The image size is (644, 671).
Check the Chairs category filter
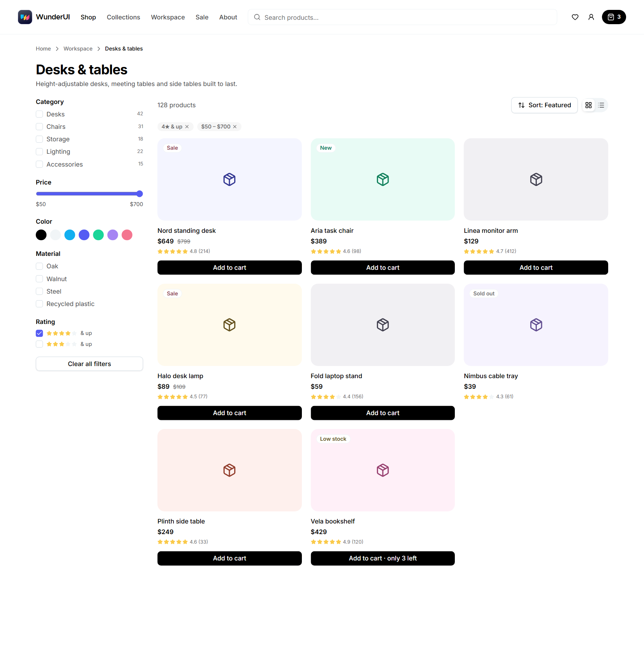[40, 127]
